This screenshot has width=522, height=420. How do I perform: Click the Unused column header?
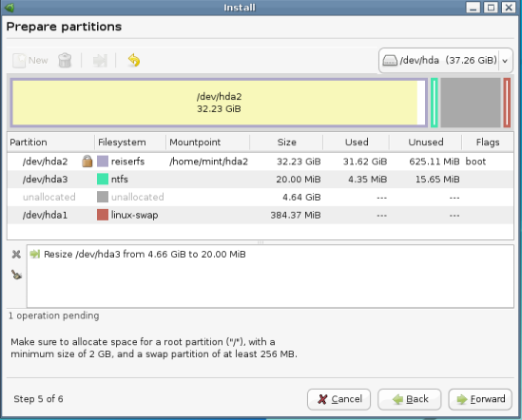[x=425, y=143]
